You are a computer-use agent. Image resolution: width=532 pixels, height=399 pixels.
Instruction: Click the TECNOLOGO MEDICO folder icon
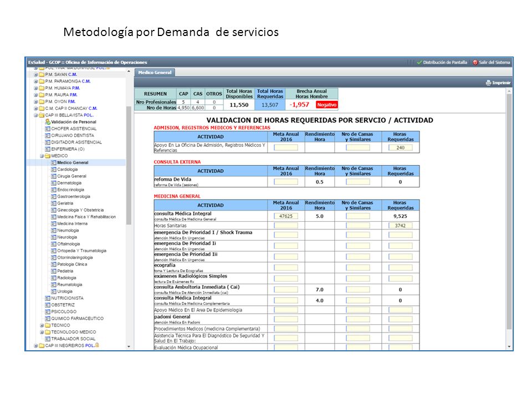(x=48, y=332)
